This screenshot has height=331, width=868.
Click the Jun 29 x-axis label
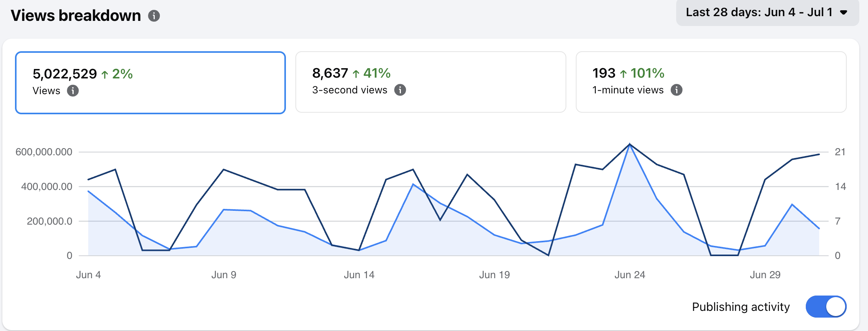765,275
